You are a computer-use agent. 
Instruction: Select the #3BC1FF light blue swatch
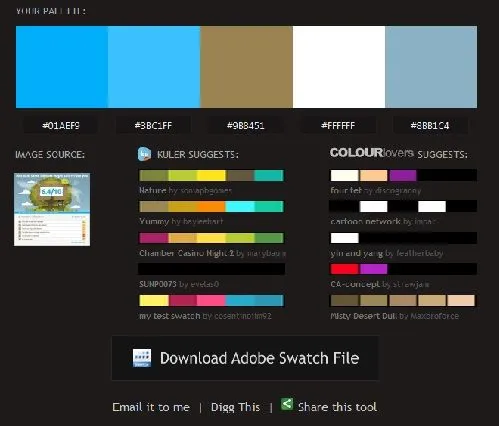coord(154,67)
